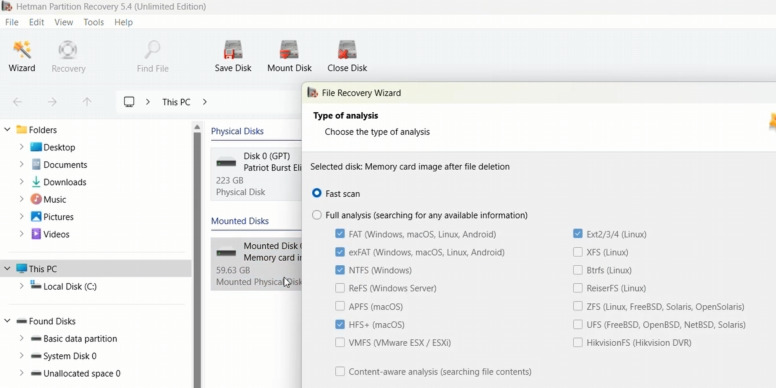Screen dimensions: 776x388
Task: Click the Mount Disk toolbar icon
Action: point(290,49)
